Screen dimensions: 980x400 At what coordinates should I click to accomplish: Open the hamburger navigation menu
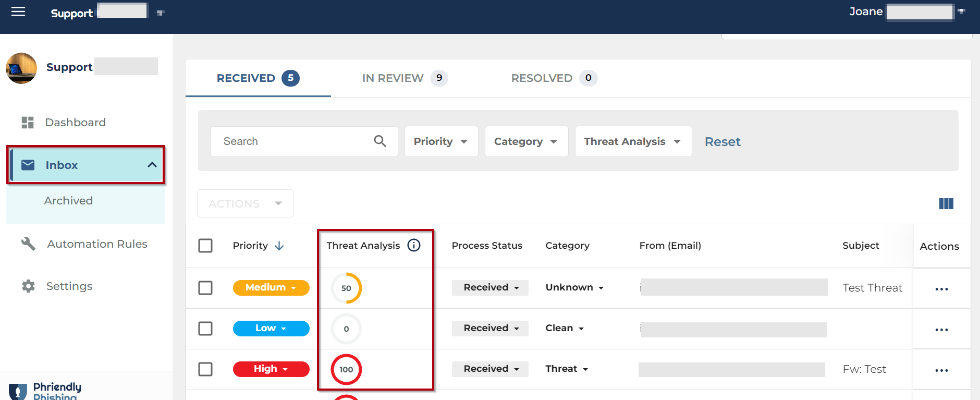(18, 11)
